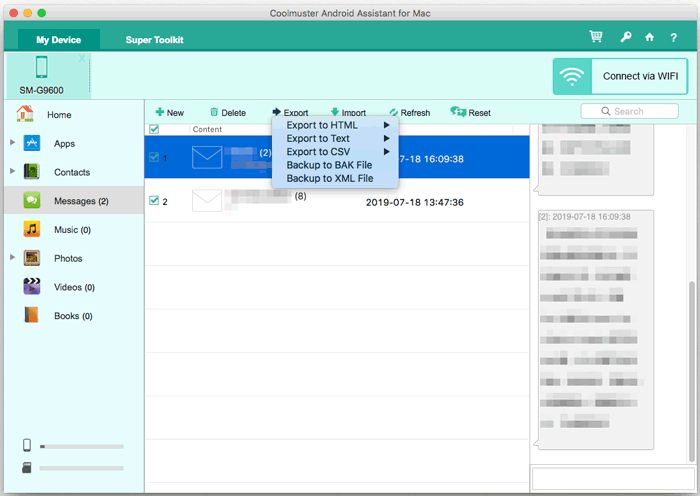Expand the Apps tree arrow
The width and height of the screenshot is (700, 496).
(12, 142)
